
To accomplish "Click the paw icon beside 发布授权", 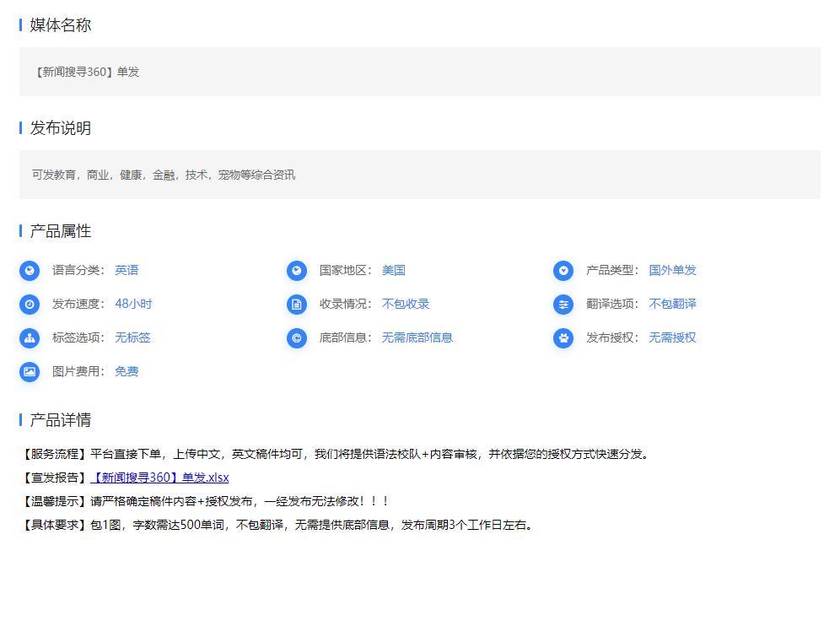I will click(x=563, y=338).
